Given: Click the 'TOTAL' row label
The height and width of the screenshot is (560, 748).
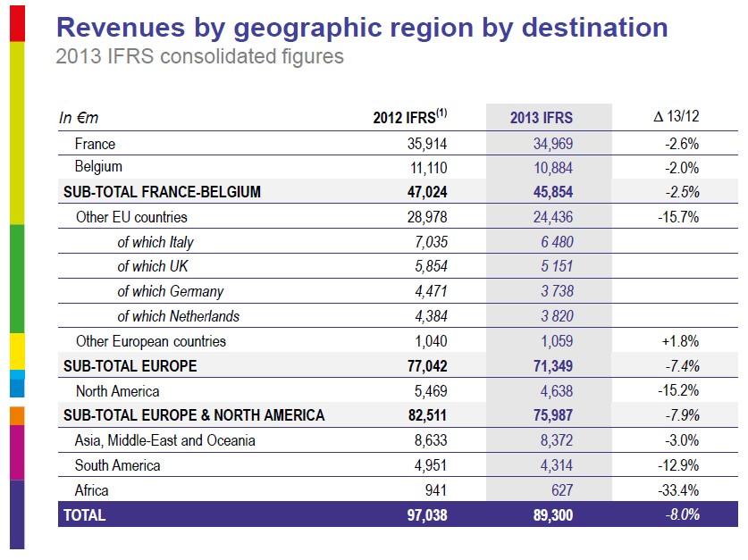Looking at the screenshot, I should click(84, 515).
